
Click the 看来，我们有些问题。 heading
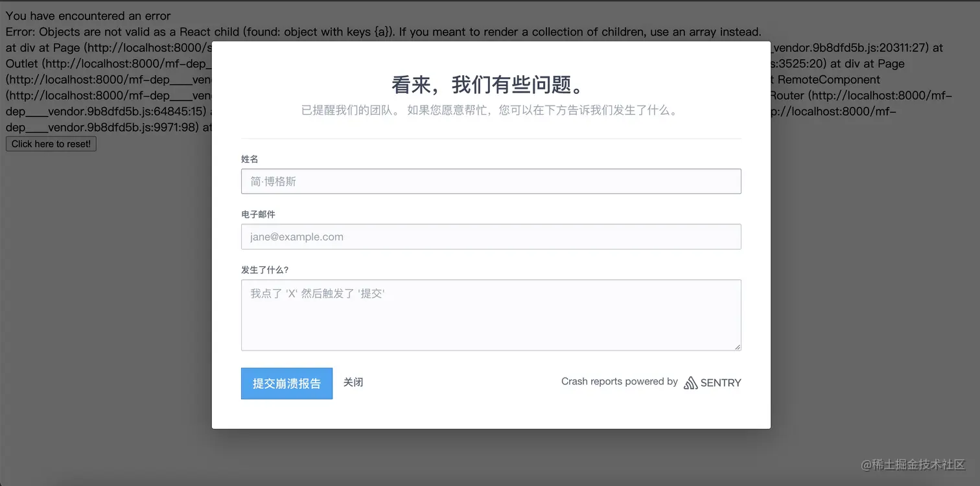491,85
